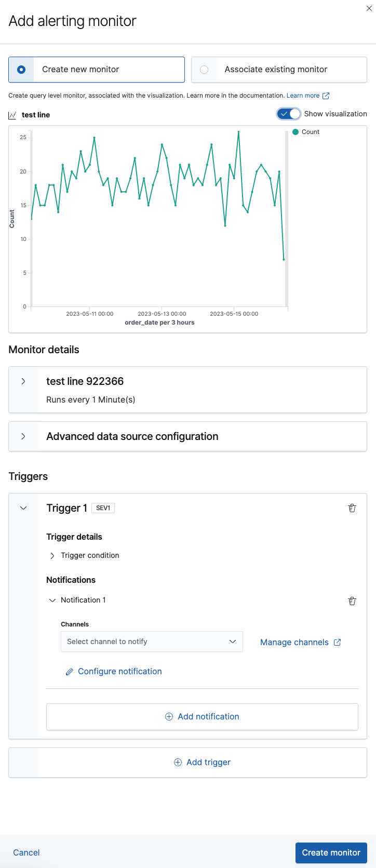
Task: Click the plus icon on Add trigger
Action: pos(178,762)
